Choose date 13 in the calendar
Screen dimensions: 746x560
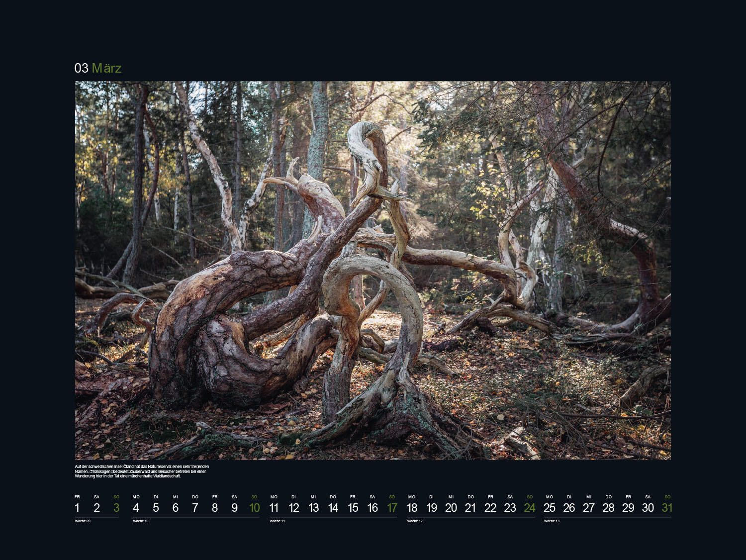click(x=313, y=508)
